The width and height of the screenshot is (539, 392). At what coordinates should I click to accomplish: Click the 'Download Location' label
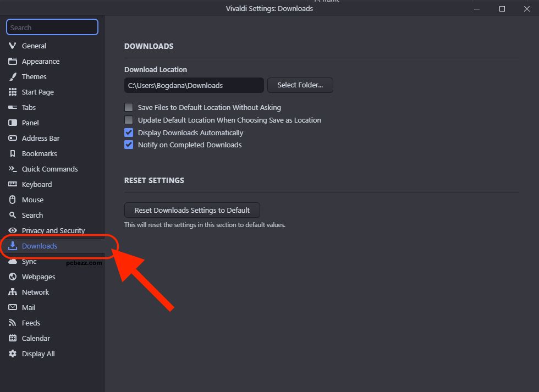pos(156,69)
